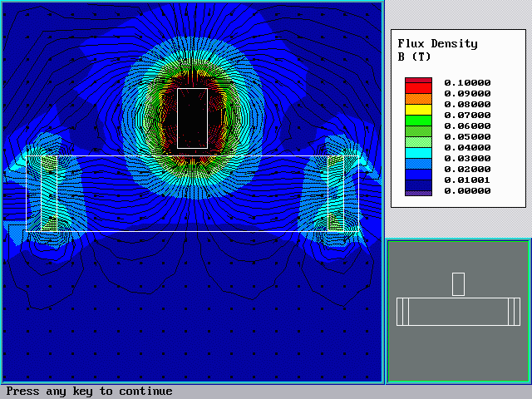
Task: Click the wide plate outline in overview panel
Action: coord(458,312)
